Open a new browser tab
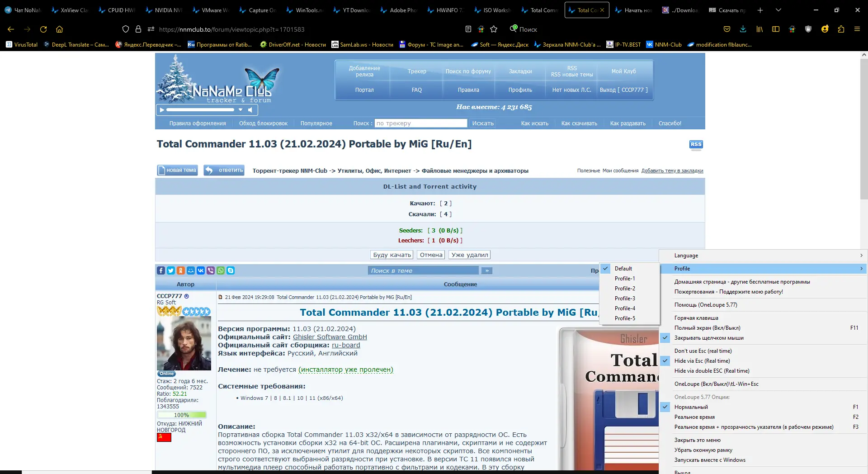Screen dimensions: 868x474 760,10
